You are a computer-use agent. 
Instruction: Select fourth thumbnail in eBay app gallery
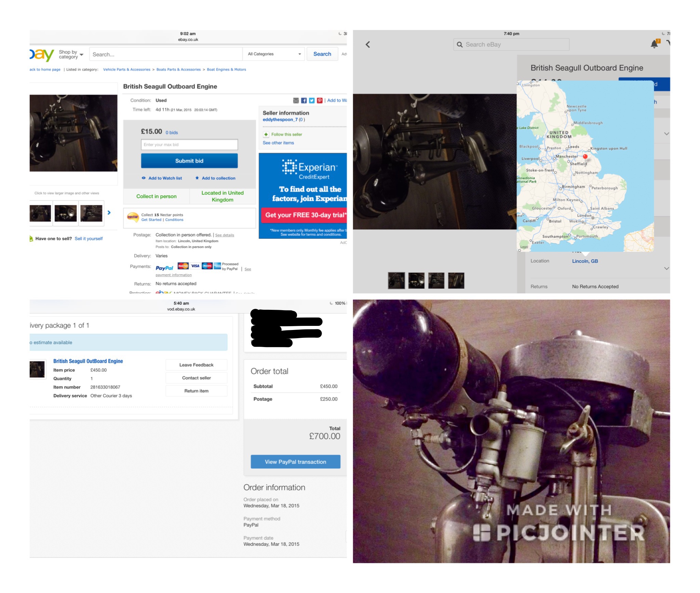pos(456,280)
